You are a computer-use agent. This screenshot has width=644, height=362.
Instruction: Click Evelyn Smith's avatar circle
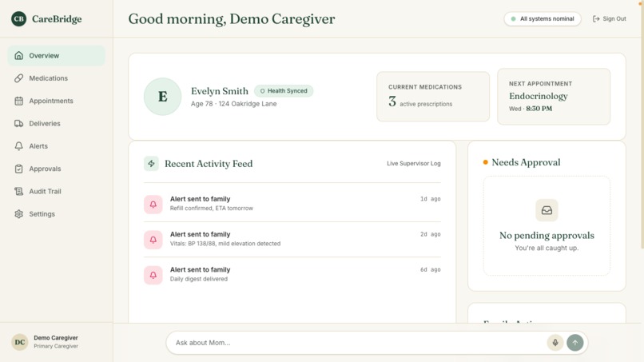[163, 97]
